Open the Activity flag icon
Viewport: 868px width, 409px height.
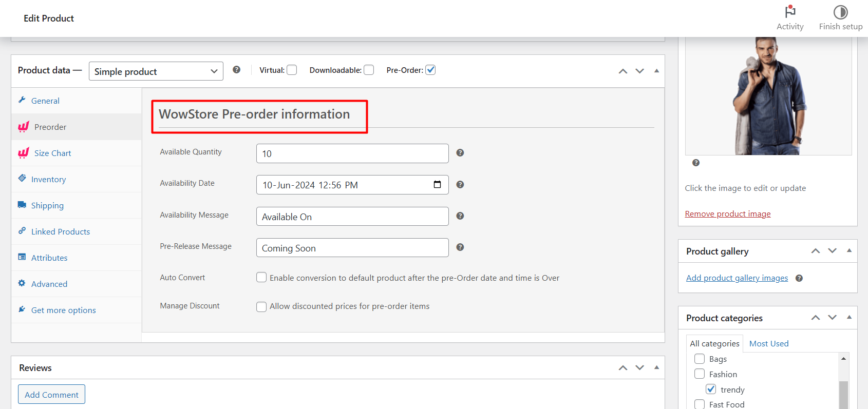coord(790,12)
